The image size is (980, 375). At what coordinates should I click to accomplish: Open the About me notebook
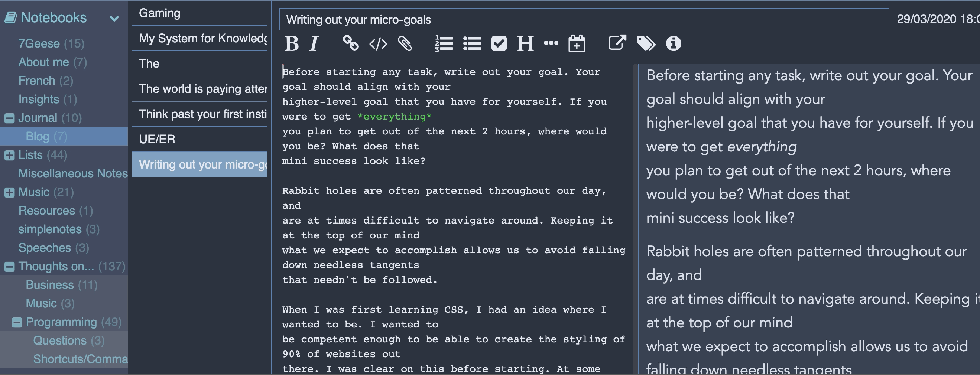53,62
